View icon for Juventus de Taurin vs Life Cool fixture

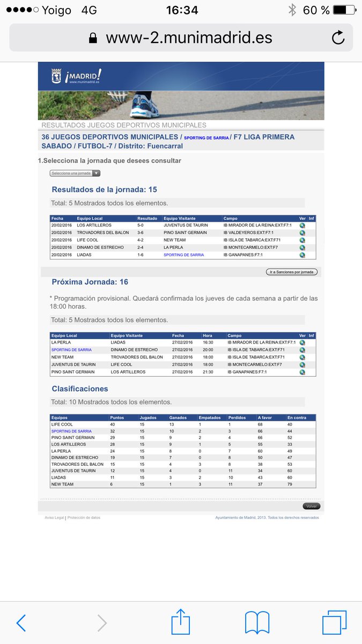[302, 365]
